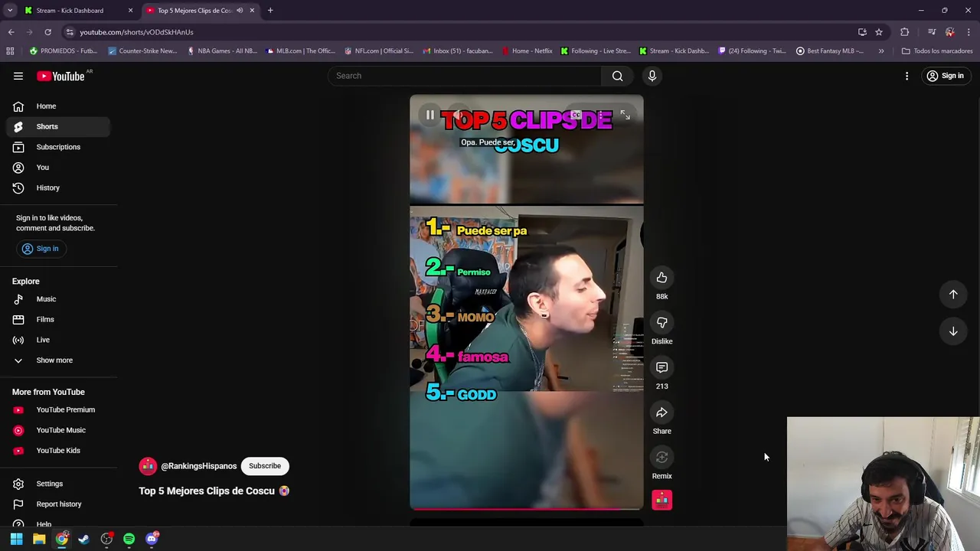
Task: Click the address bar URL
Action: point(136,32)
